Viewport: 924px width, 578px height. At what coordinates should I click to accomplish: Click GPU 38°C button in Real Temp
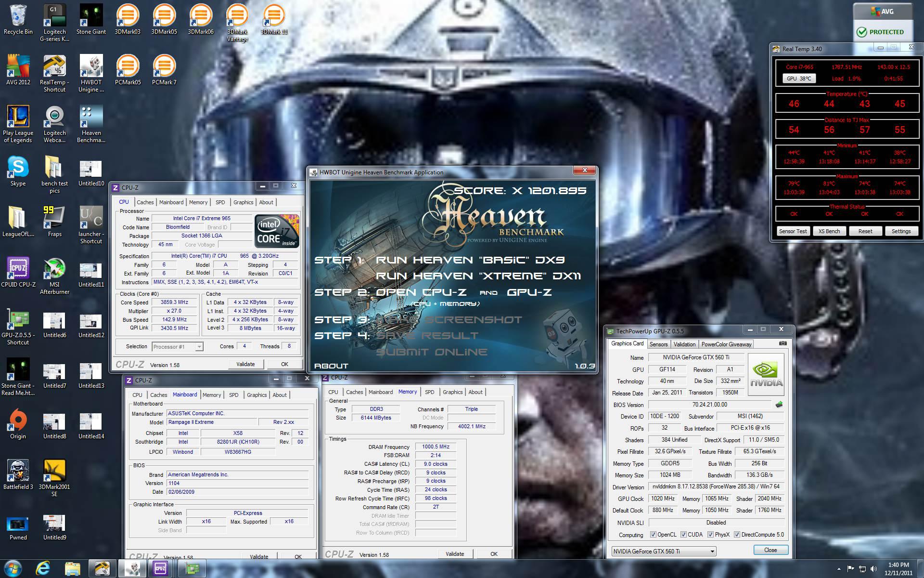(x=798, y=79)
